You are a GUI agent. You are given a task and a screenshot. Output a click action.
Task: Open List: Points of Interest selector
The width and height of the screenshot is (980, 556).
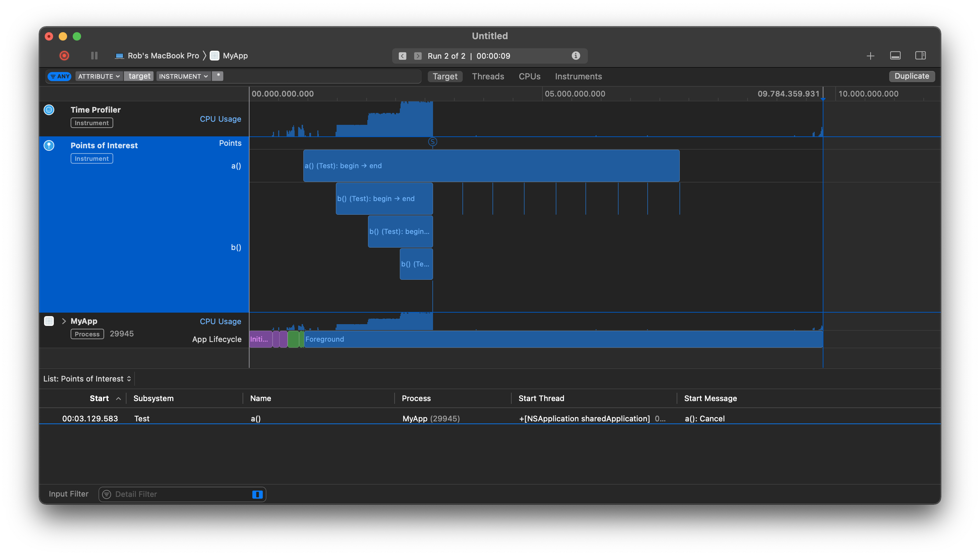[87, 379]
